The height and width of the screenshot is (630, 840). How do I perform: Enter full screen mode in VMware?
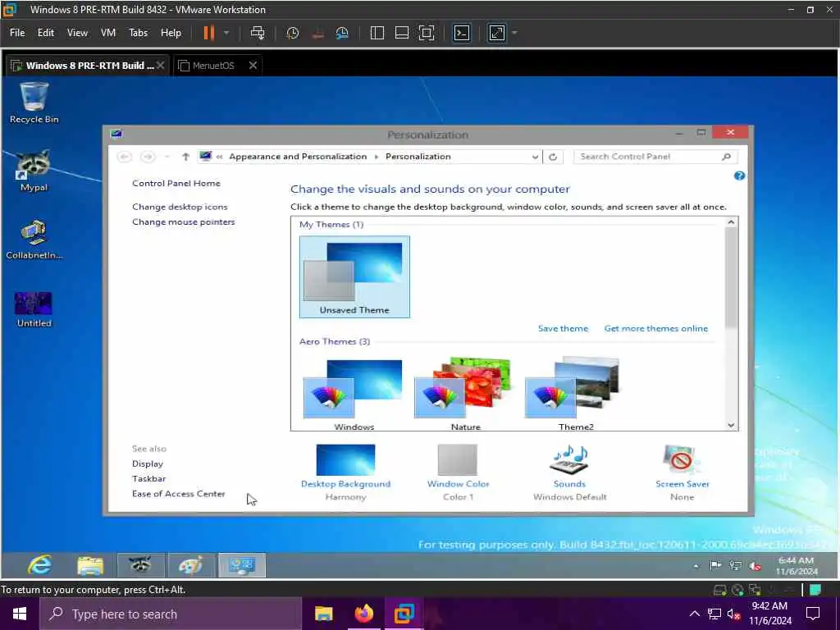(427, 33)
